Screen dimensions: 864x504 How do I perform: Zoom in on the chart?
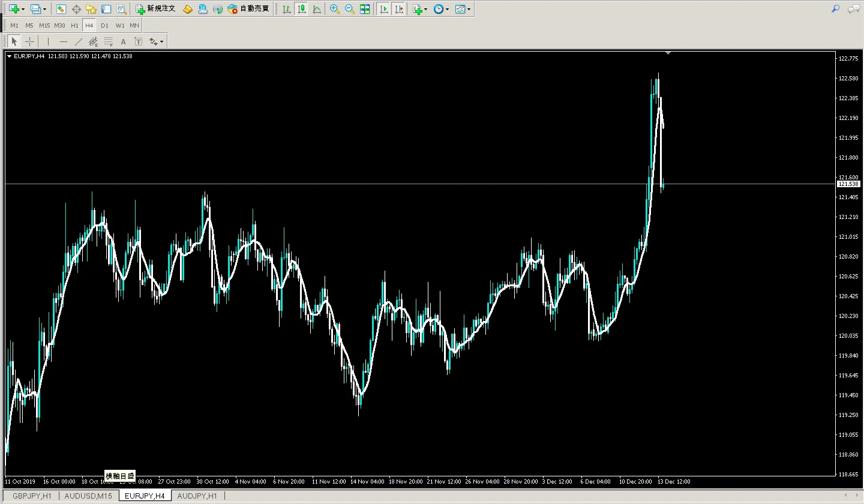pyautogui.click(x=335, y=9)
